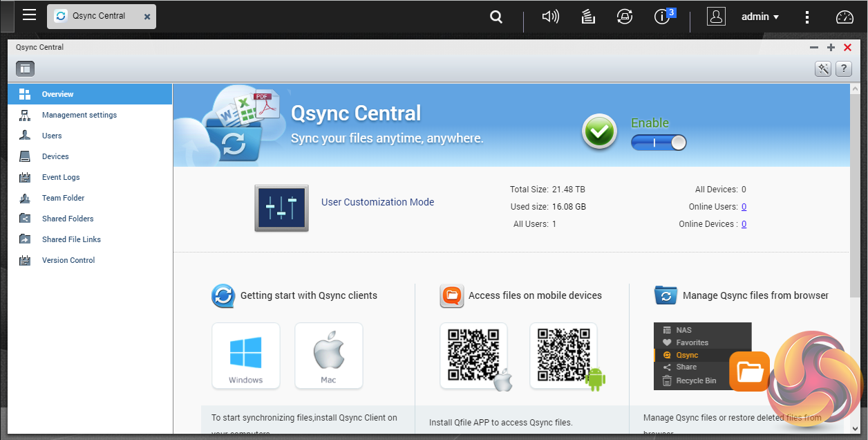Close the Qsync Central taskbar tab
This screenshot has width=868, height=440.
click(x=147, y=17)
